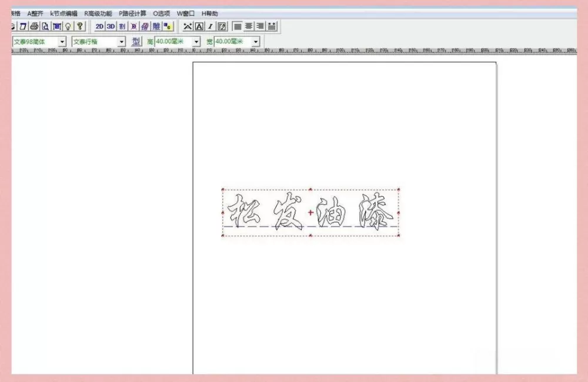The image size is (588, 382).
Task: Select the boxed A text tool
Action: (x=199, y=26)
